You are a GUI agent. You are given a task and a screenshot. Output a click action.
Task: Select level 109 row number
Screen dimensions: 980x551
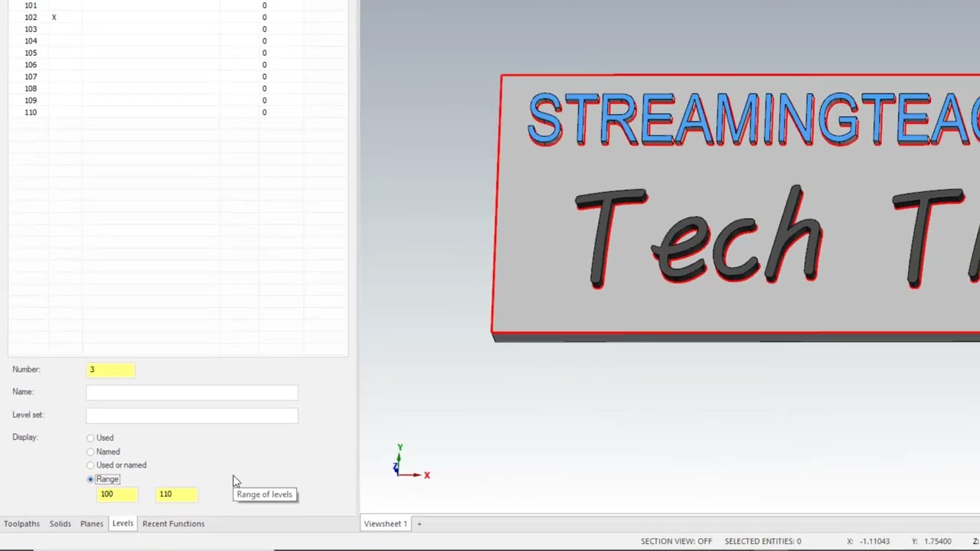[x=31, y=100]
